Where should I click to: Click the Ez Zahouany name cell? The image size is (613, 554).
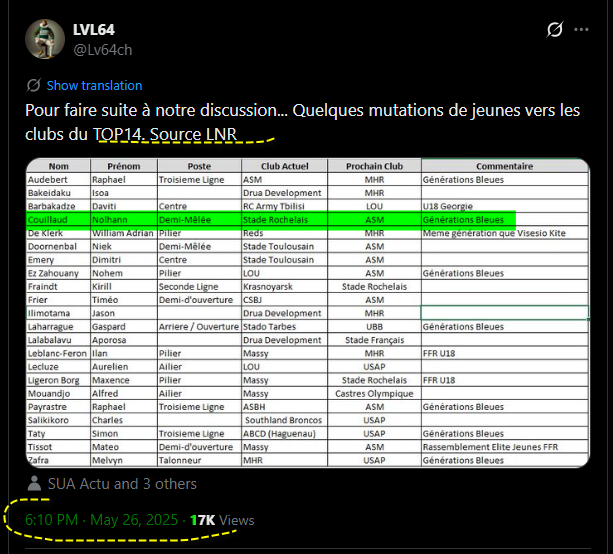tap(59, 273)
